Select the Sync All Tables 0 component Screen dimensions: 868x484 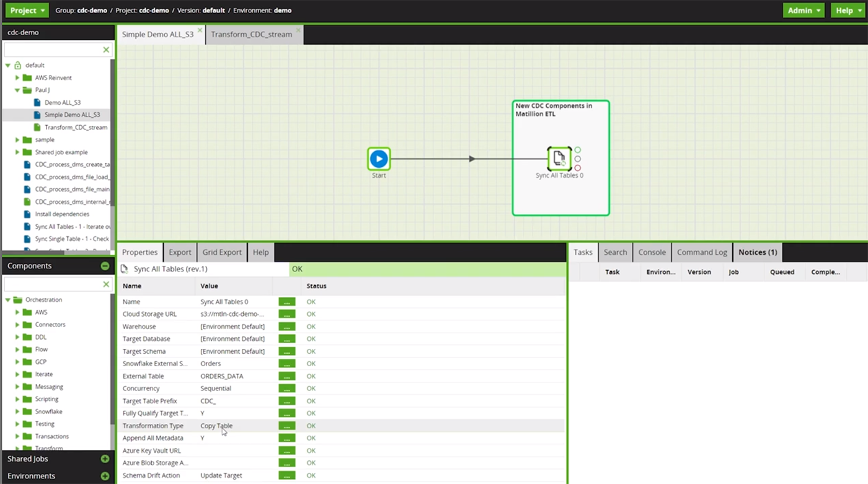[559, 159]
